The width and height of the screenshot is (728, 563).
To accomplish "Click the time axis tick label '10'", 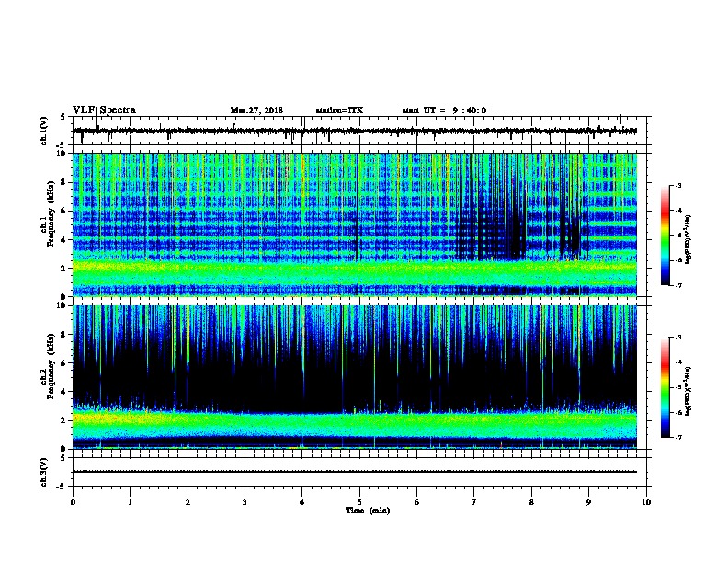I will pyautogui.click(x=646, y=502).
